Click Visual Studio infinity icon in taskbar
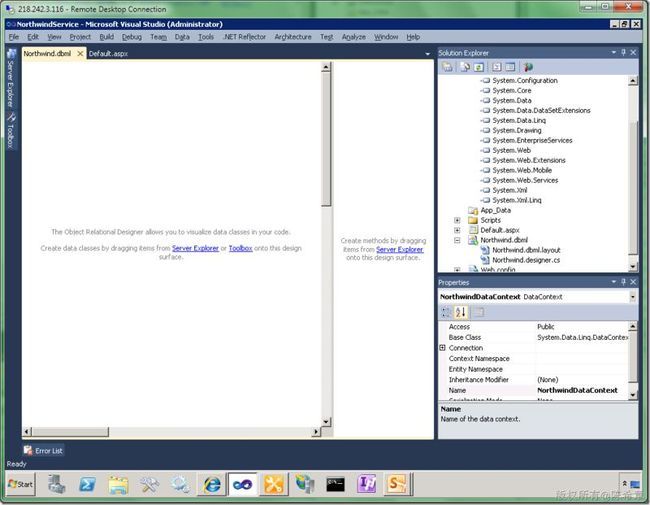The height and width of the screenshot is (505, 650). 243,484
